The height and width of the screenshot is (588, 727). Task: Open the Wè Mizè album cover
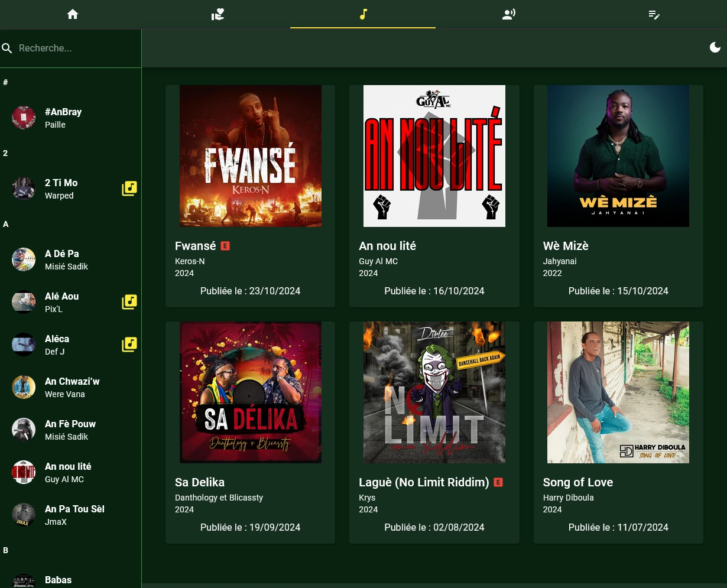pyautogui.click(x=618, y=156)
